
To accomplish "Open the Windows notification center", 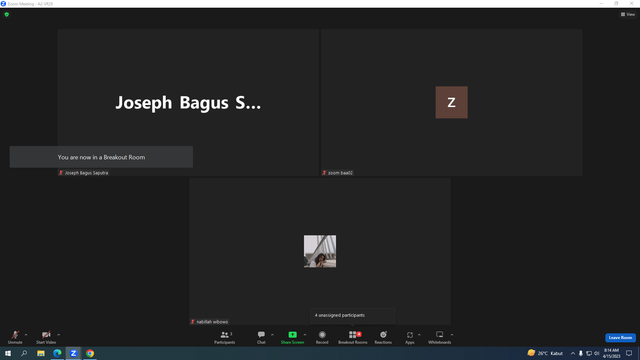I will [629, 353].
